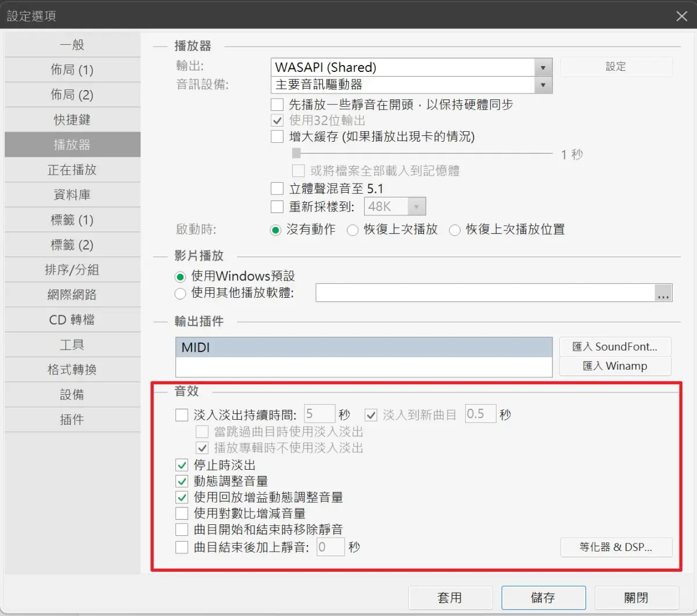Go to 格式轉換 settings
Image resolution: width=697 pixels, height=616 pixels.
pyautogui.click(x=73, y=369)
